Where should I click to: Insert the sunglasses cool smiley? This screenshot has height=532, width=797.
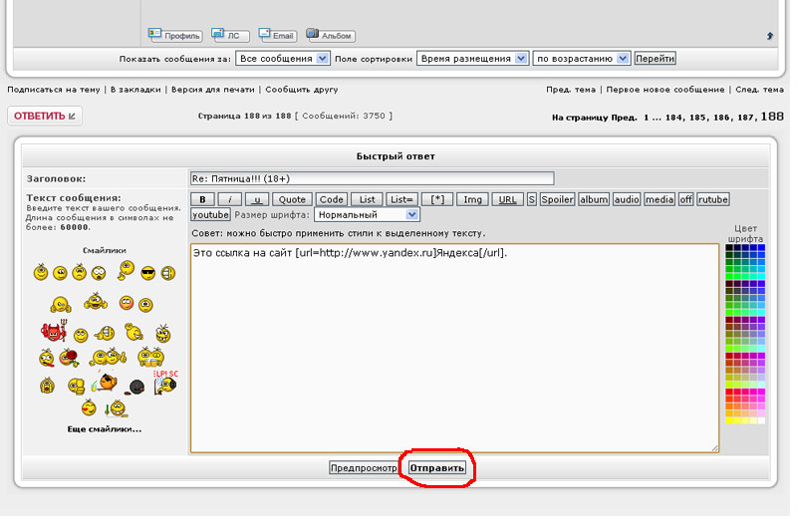[147, 272]
